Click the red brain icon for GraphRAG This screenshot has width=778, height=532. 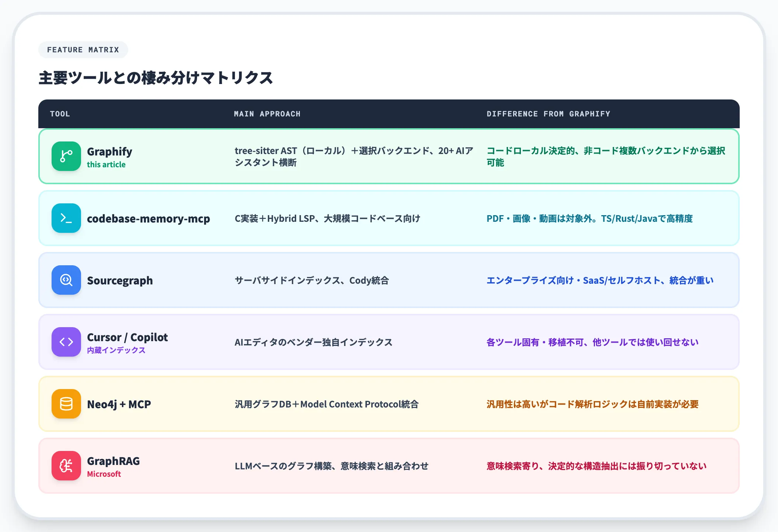[x=66, y=466]
